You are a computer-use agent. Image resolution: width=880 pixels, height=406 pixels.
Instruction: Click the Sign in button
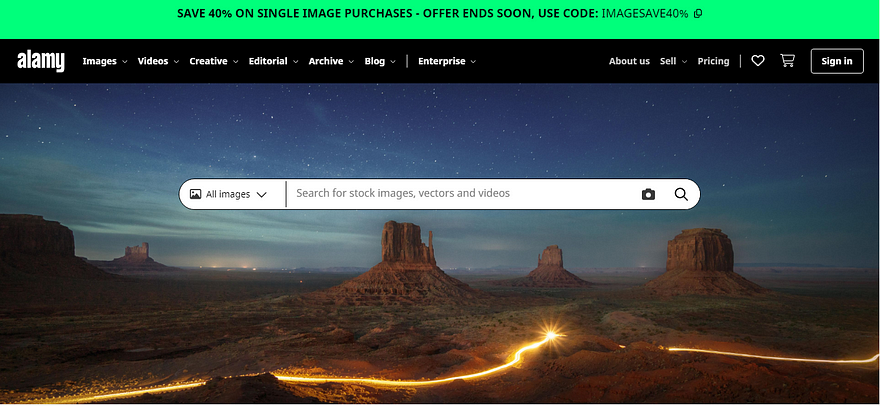pyautogui.click(x=837, y=61)
